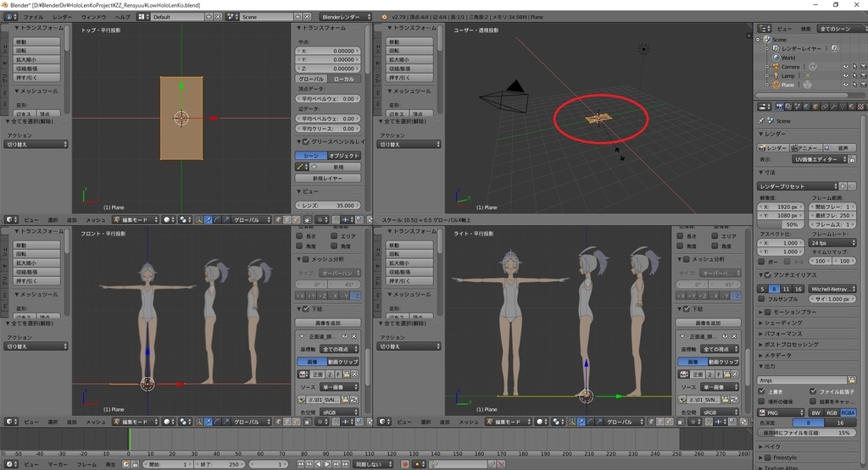Image resolution: width=868 pixels, height=470 pixels.
Task: Click the 保存時にファイルを圧縮 15% slider
Action: (807, 433)
